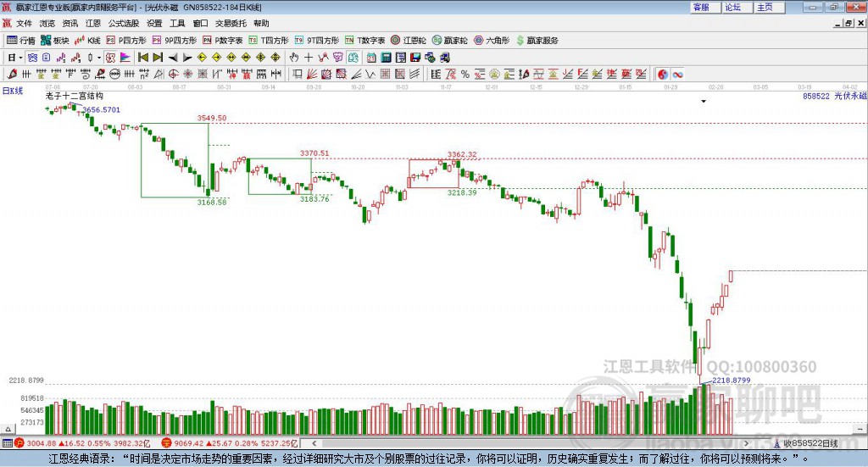Click the 沪 index badge in status bar
This screenshot has height=467, width=868.
click(19, 443)
